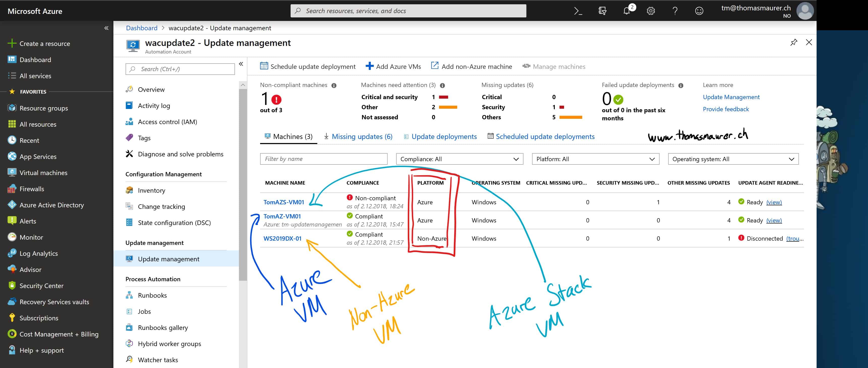Image resolution: width=868 pixels, height=368 pixels.
Task: Open the TomAZS-VM01 machine link
Action: point(284,202)
